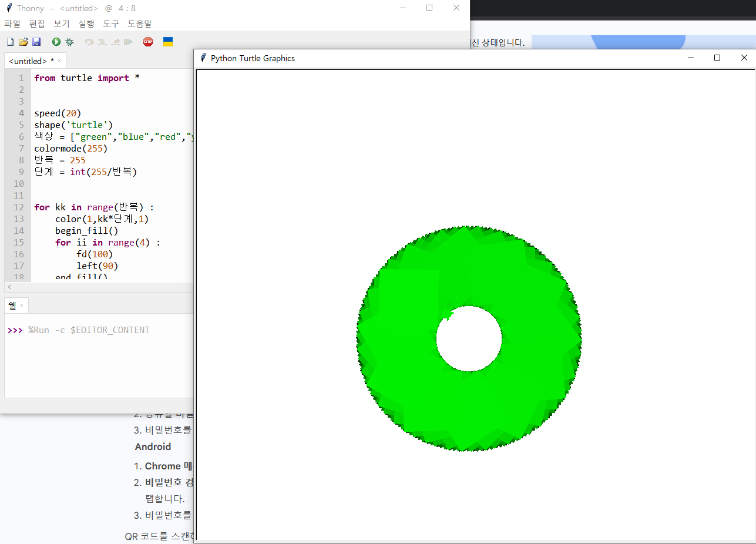
Task: Minimize the Python Turtle Graphics window
Action: 691,58
